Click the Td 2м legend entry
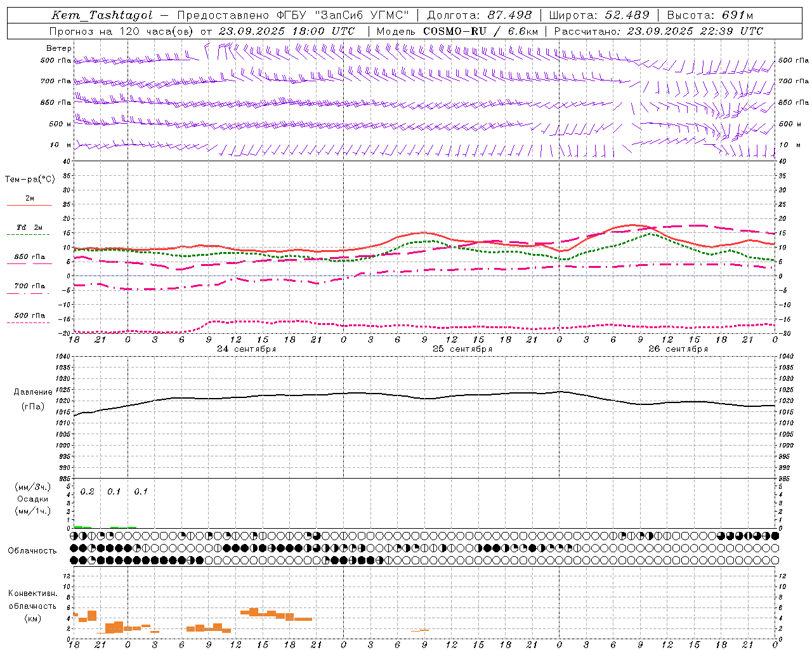The width and height of the screenshot is (812, 650). tap(30, 227)
